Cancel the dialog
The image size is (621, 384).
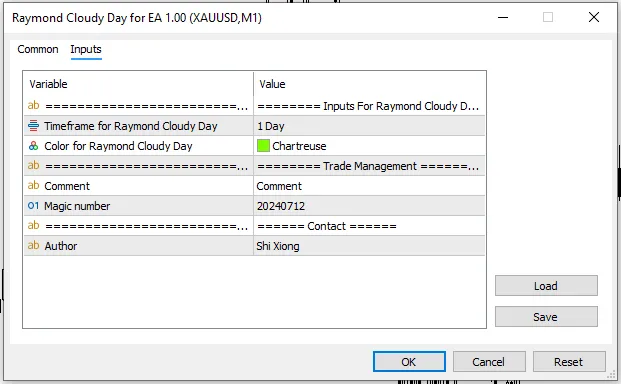click(x=489, y=361)
